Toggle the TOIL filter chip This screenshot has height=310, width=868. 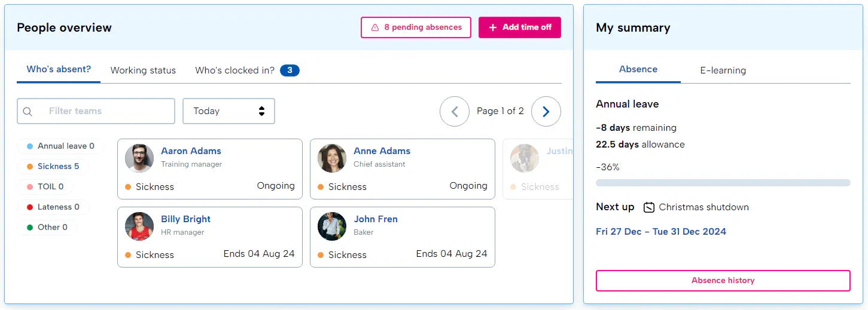coord(45,187)
